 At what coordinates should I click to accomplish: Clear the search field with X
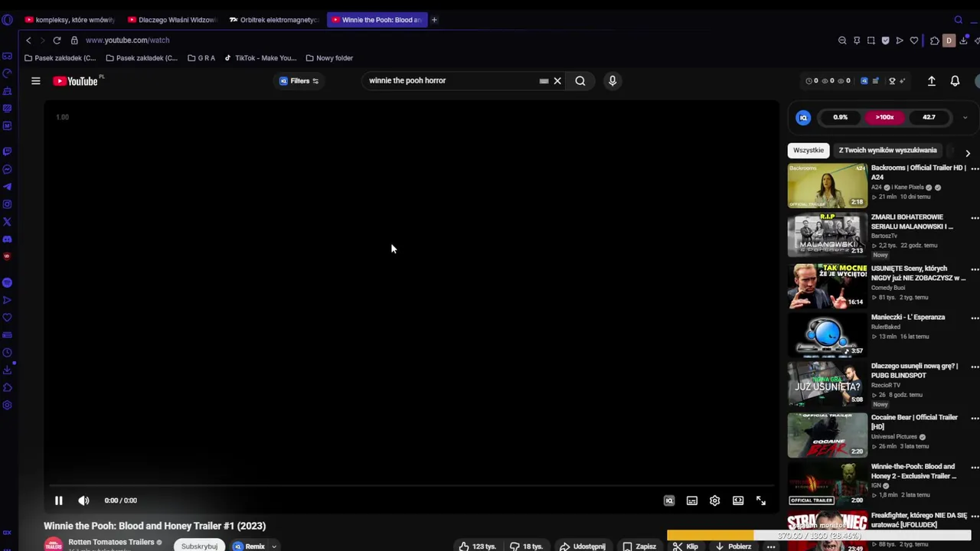tap(557, 81)
